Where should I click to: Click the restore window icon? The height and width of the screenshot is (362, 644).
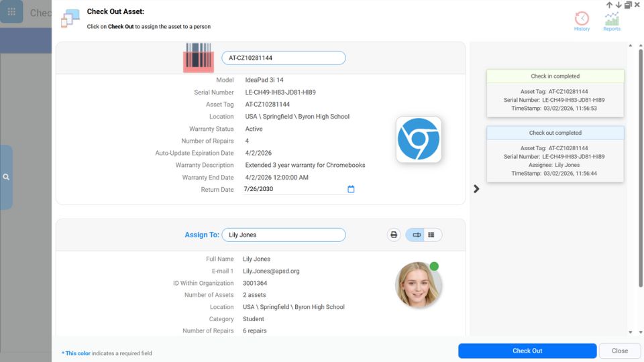(628, 5)
